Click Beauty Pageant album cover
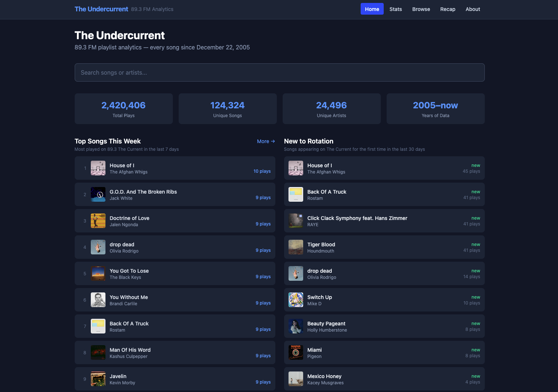This screenshot has width=558, height=392. 296,326
